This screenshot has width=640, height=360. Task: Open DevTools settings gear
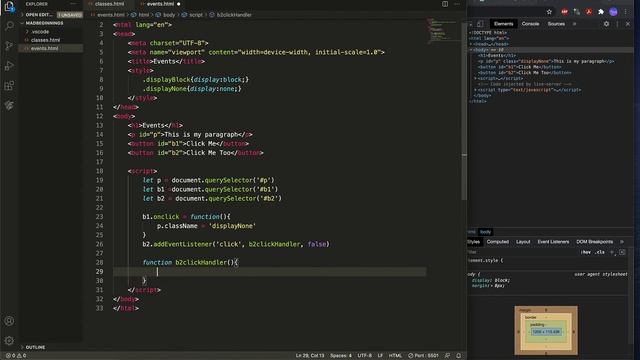(607, 24)
